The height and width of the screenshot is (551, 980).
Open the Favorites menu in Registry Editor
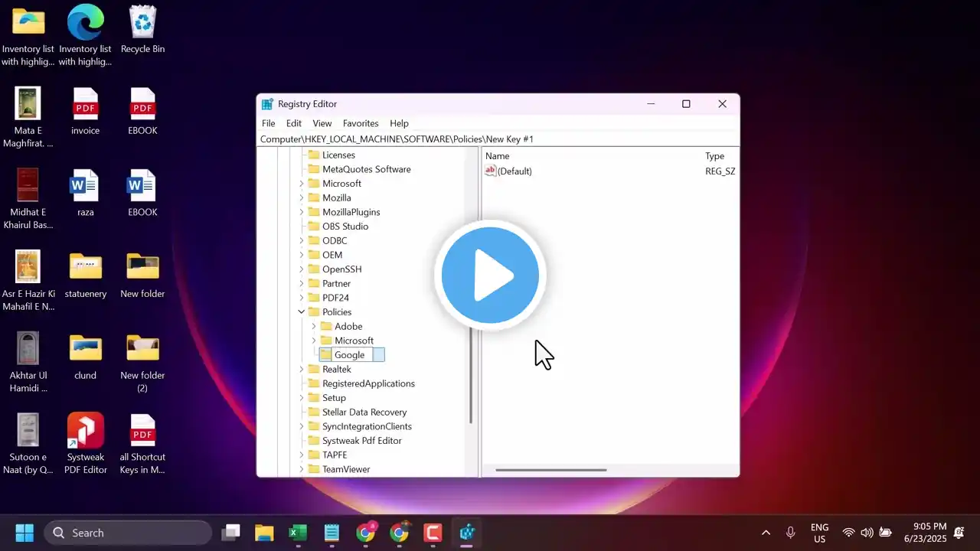[361, 123]
